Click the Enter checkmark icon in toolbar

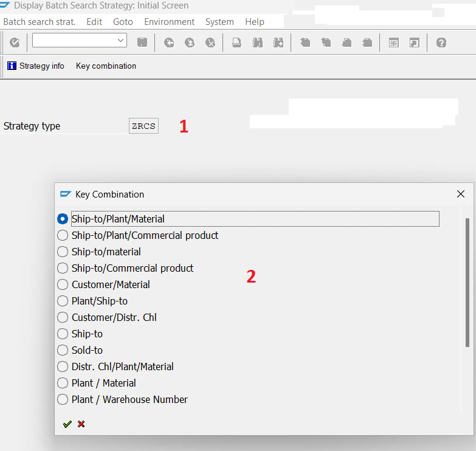[x=15, y=43]
